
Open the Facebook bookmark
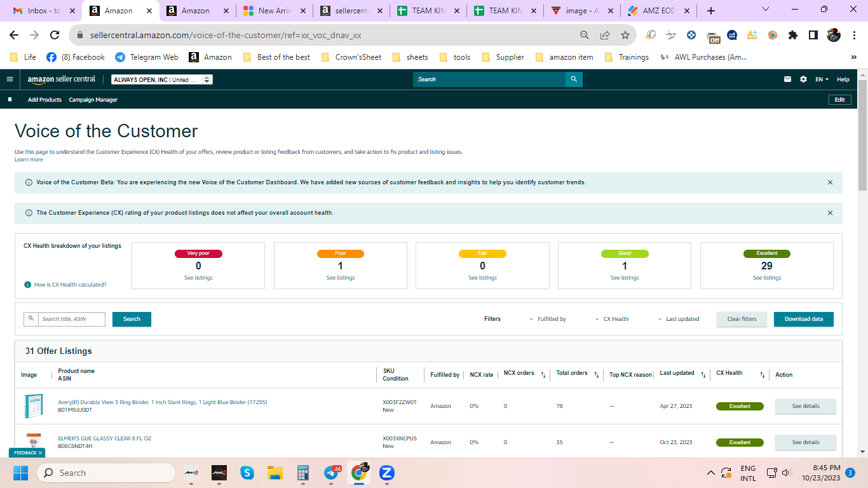pyautogui.click(x=76, y=57)
